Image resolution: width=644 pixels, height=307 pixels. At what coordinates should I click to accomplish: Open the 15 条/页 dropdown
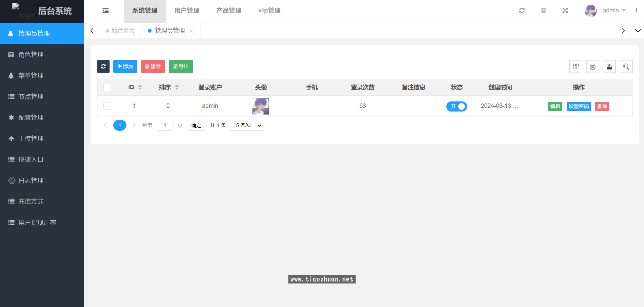pyautogui.click(x=246, y=125)
